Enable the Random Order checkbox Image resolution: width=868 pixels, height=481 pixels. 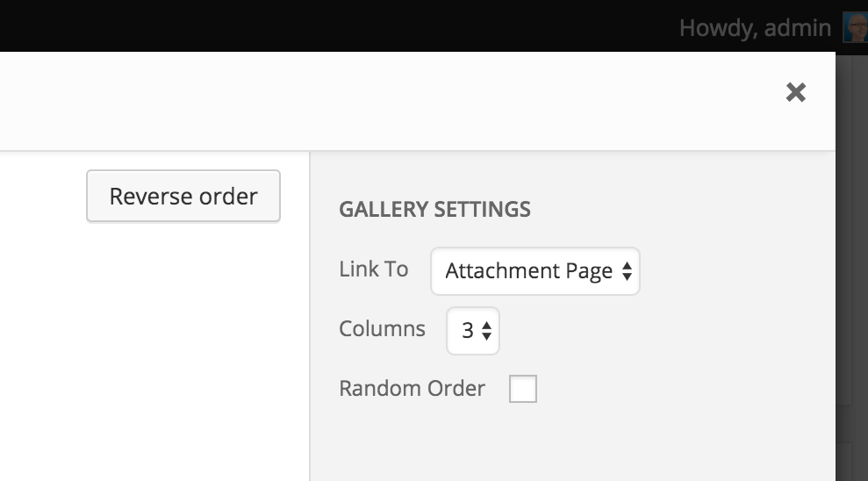523,389
